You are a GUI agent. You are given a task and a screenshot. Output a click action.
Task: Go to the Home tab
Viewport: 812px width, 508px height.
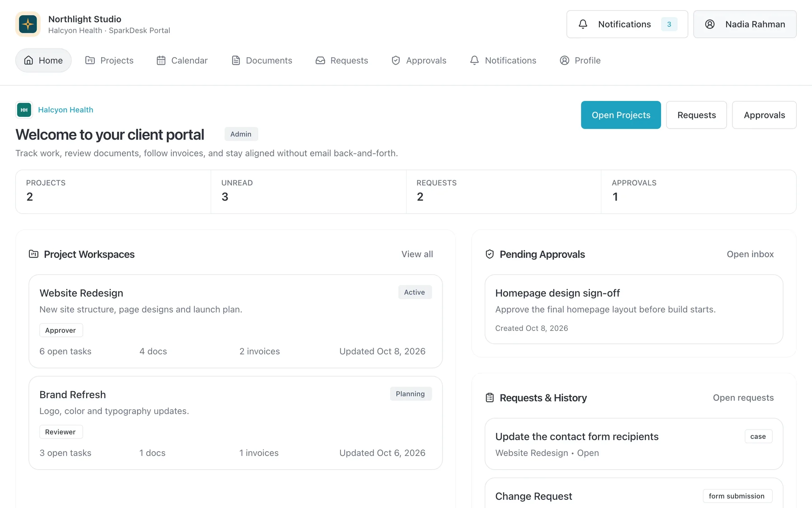[43, 60]
